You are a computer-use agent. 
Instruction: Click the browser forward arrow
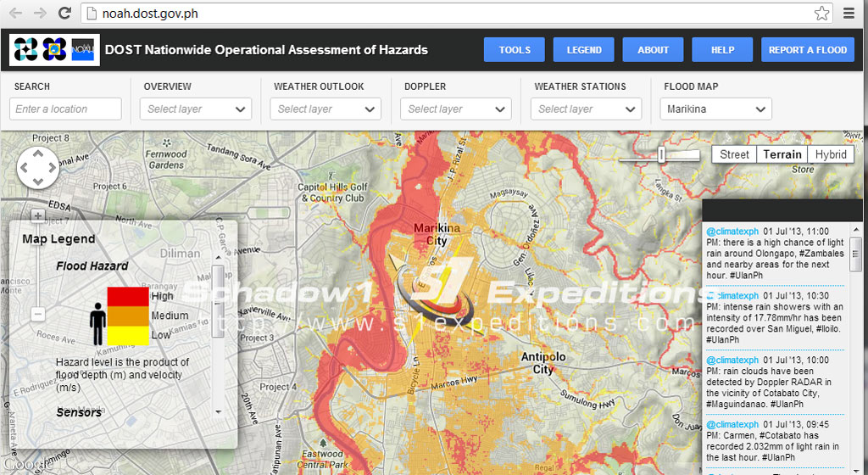point(40,13)
